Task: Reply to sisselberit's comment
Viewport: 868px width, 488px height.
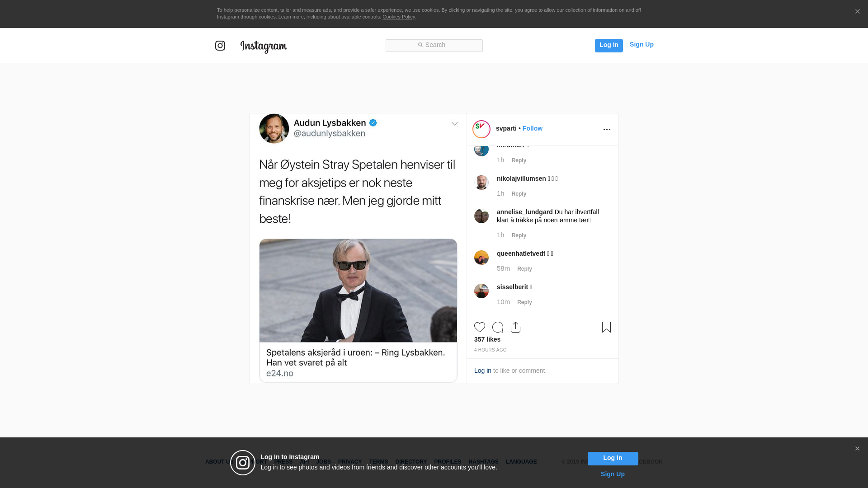Action: pos(524,302)
